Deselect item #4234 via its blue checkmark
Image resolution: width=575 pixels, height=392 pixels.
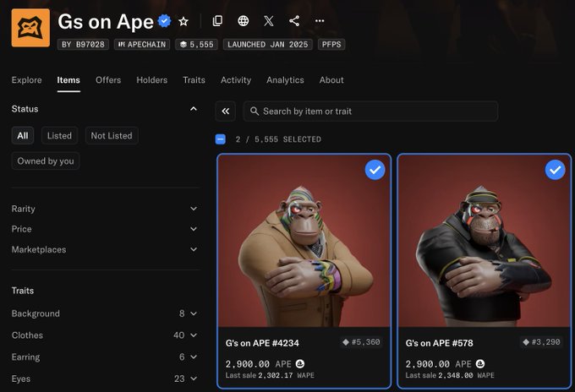click(x=375, y=170)
